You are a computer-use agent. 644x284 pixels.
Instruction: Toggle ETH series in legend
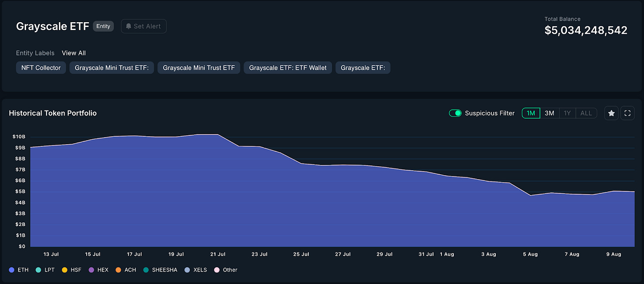19,270
